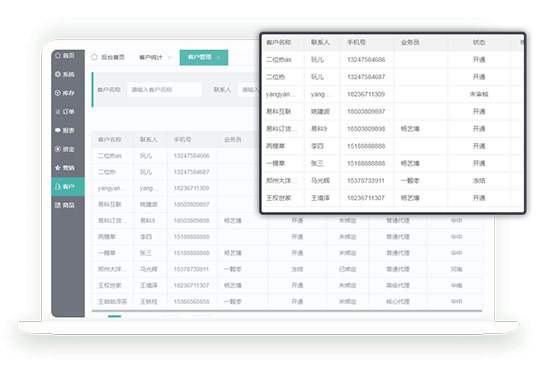
Task: Click 冻结 status in laptop table
Action: pyautogui.click(x=297, y=269)
